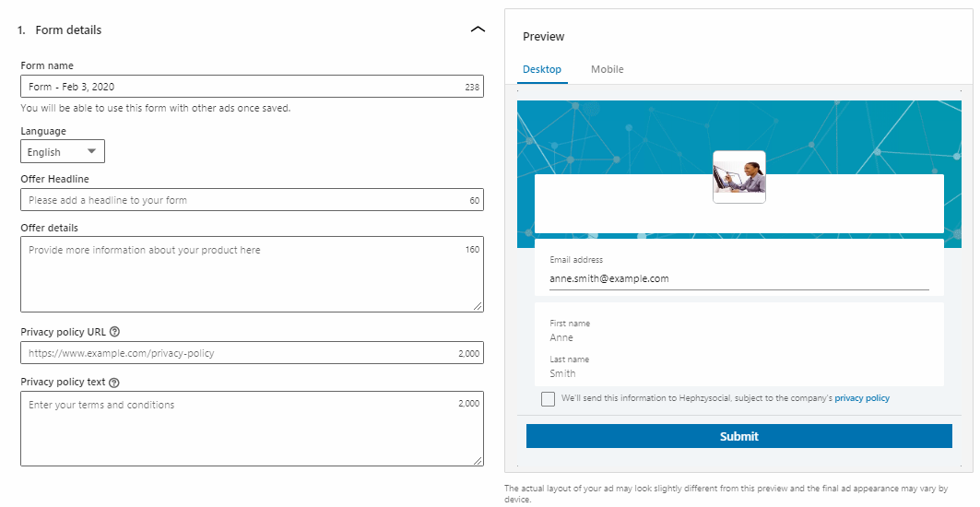This screenshot has height=507, width=980.
Task: Switch to the Mobile preview tab
Action: click(607, 69)
